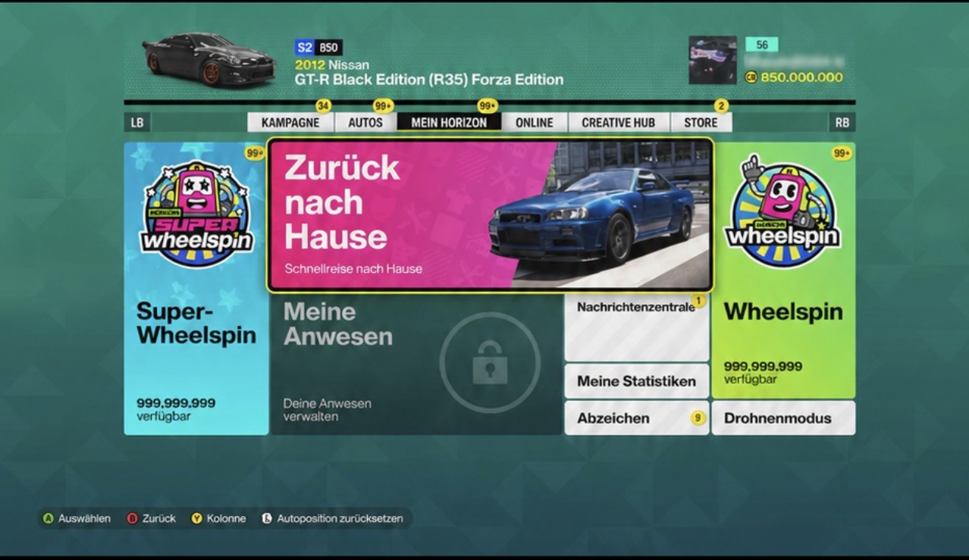Click the Autoposition zurücksetzen stick icon

267,518
